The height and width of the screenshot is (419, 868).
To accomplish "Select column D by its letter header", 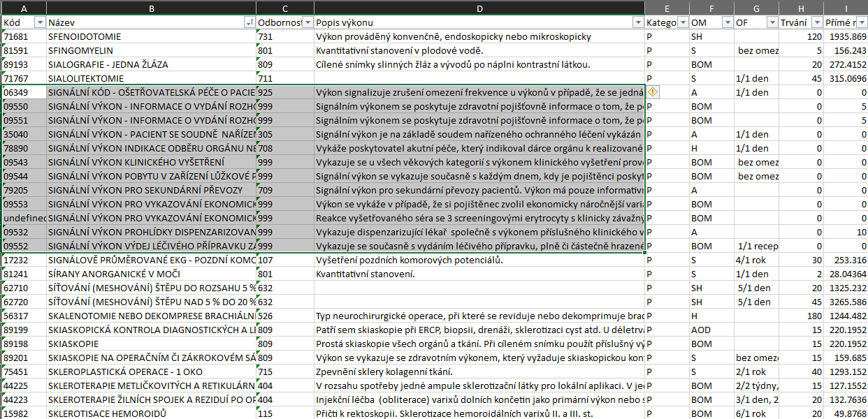I will click(x=479, y=8).
